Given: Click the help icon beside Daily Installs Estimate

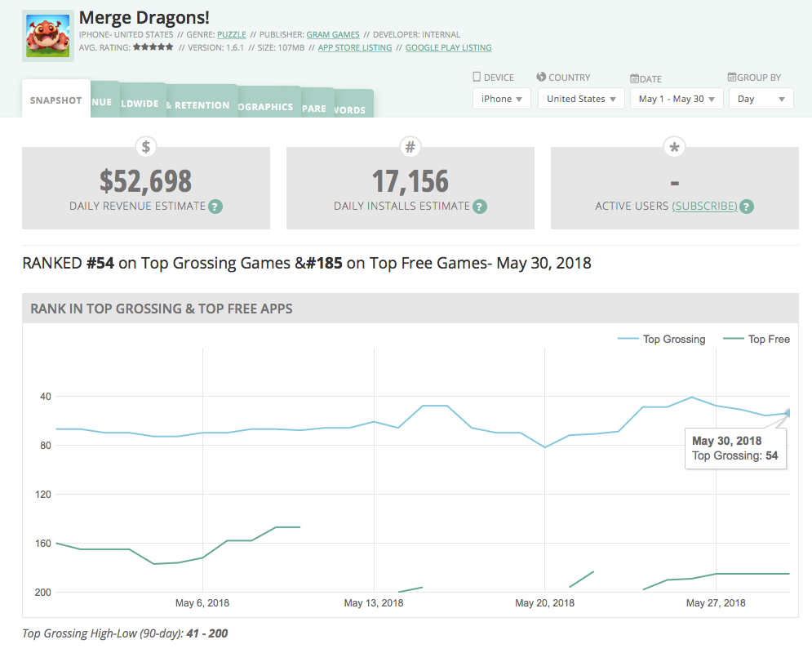Looking at the screenshot, I should tap(480, 207).
